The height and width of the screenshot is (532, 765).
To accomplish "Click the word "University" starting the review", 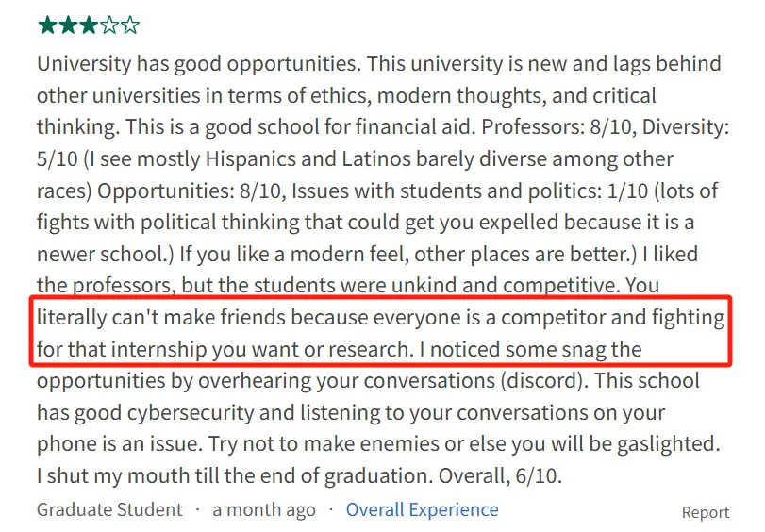I will pos(84,64).
